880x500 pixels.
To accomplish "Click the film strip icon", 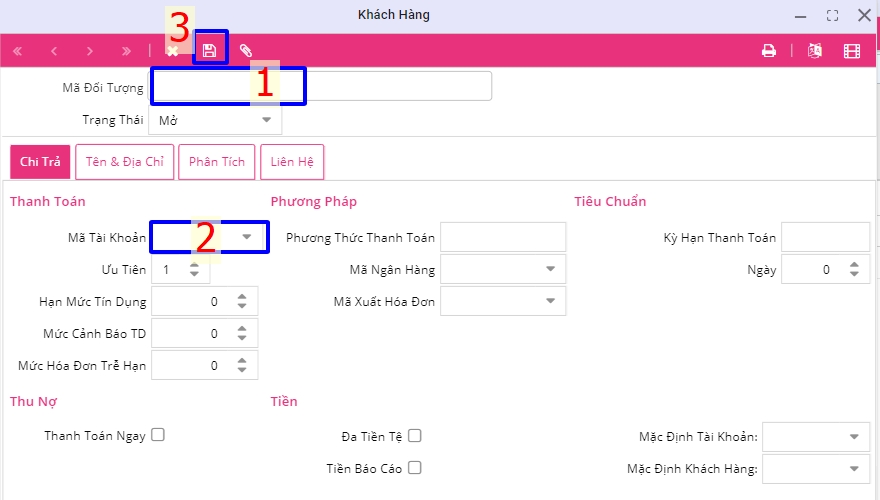I will (851, 51).
